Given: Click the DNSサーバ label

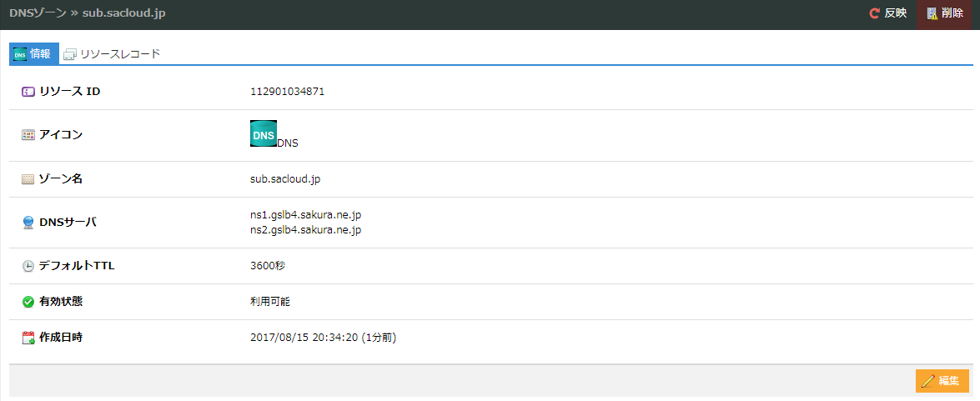Looking at the screenshot, I should [x=68, y=222].
